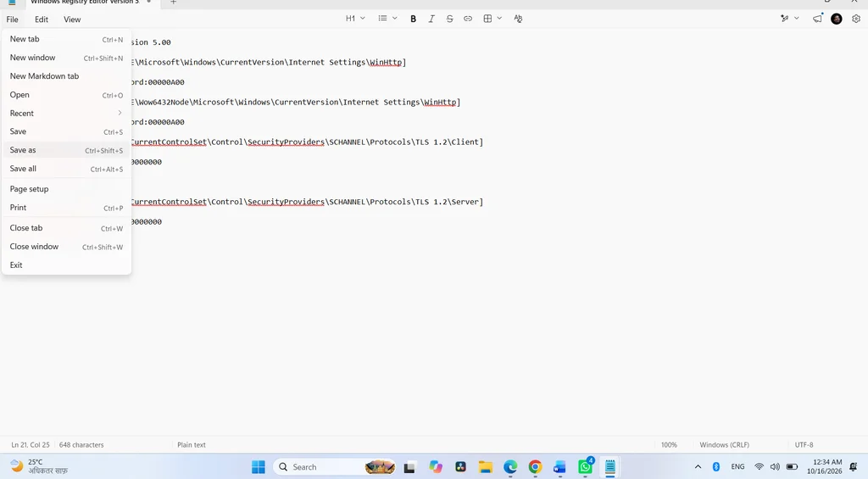Select Exit in the File menu
Viewport: 868px width, 479px height.
(x=66, y=265)
